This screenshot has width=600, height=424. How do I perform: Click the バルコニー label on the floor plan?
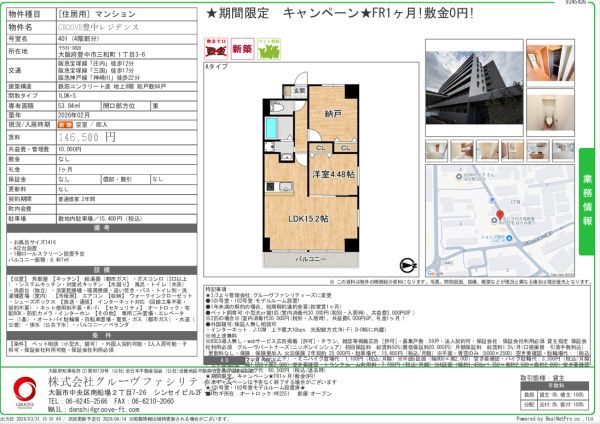(311, 259)
